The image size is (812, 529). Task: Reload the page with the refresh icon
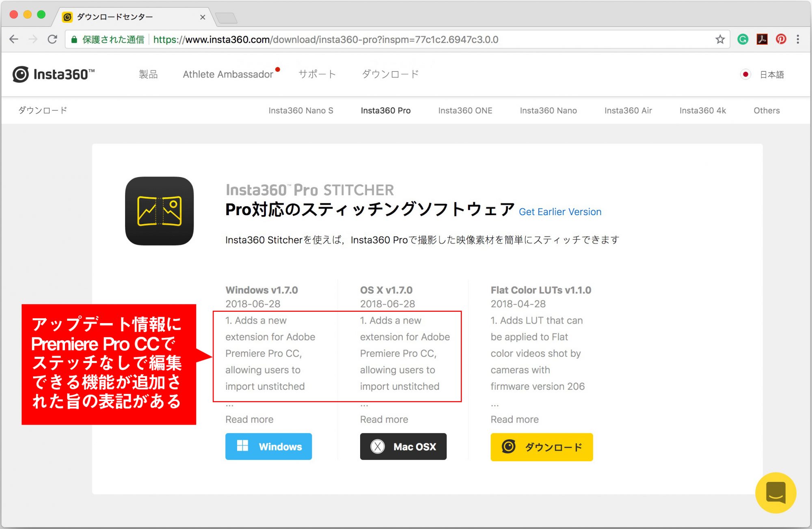coord(52,39)
